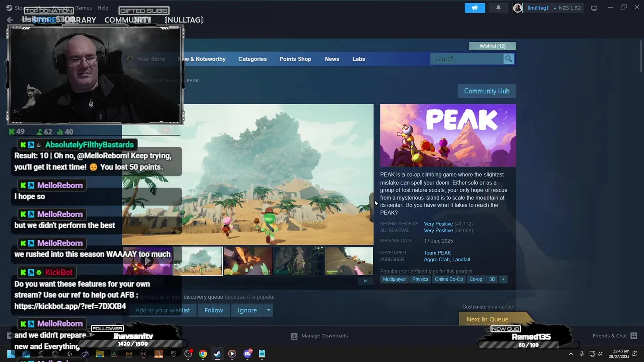Go to Points Shop
This screenshot has height=362, width=644.
(x=295, y=59)
